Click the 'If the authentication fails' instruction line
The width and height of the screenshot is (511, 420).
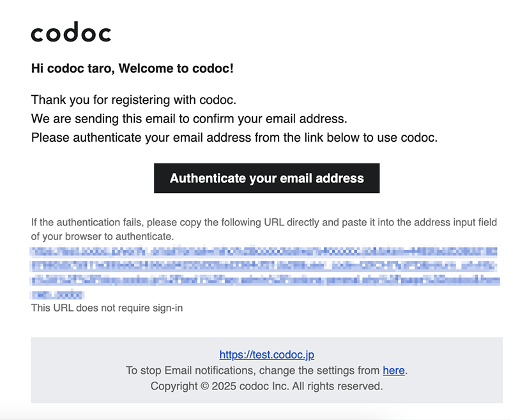click(264, 222)
